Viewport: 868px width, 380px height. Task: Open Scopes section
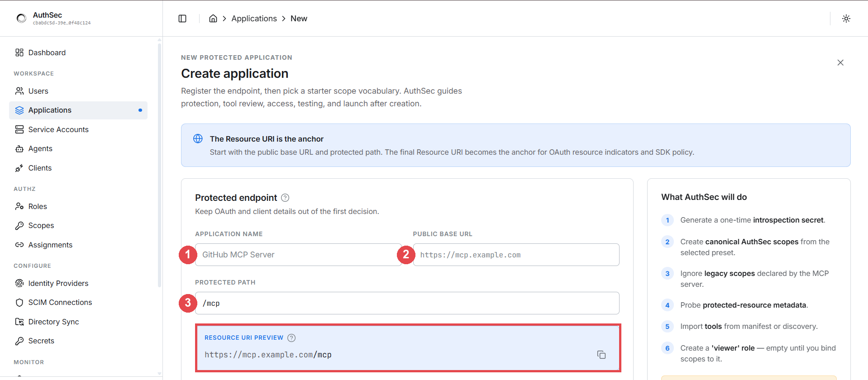[x=78, y=225]
